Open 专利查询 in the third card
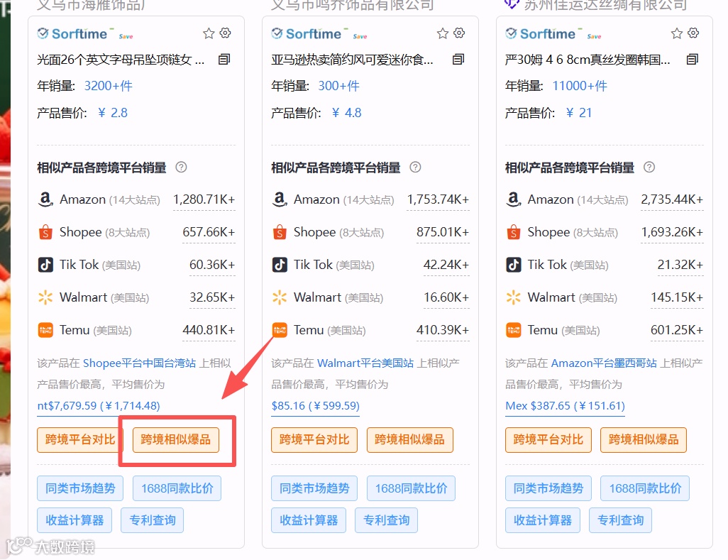 pos(620,520)
